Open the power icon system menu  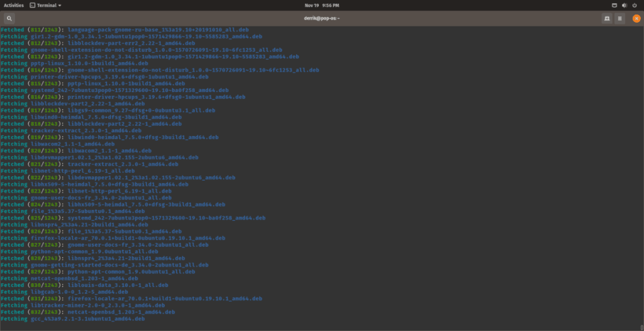point(635,4)
